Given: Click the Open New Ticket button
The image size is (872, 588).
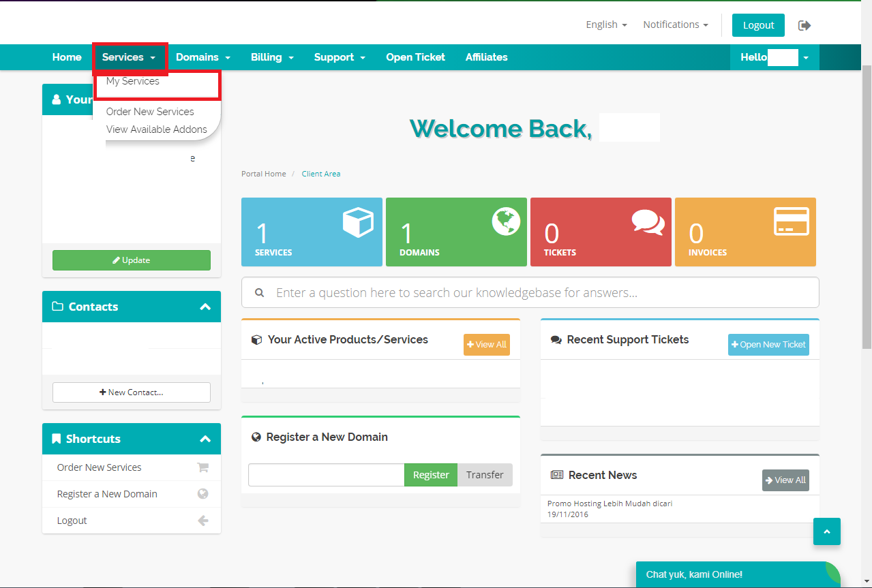Looking at the screenshot, I should point(768,345).
